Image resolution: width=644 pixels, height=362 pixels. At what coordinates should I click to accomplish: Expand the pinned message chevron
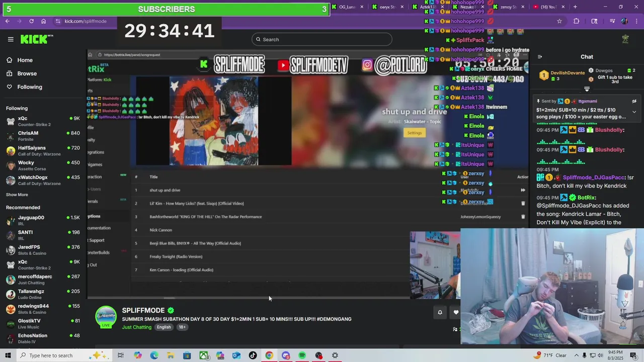coord(634,112)
